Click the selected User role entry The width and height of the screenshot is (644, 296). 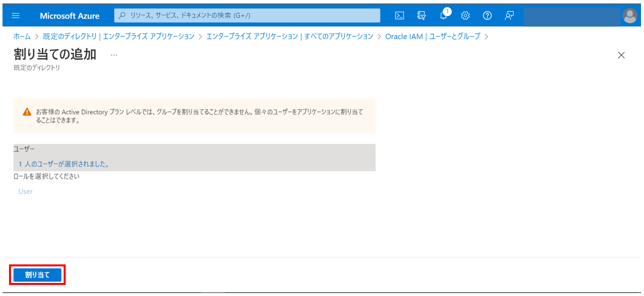[x=25, y=191]
